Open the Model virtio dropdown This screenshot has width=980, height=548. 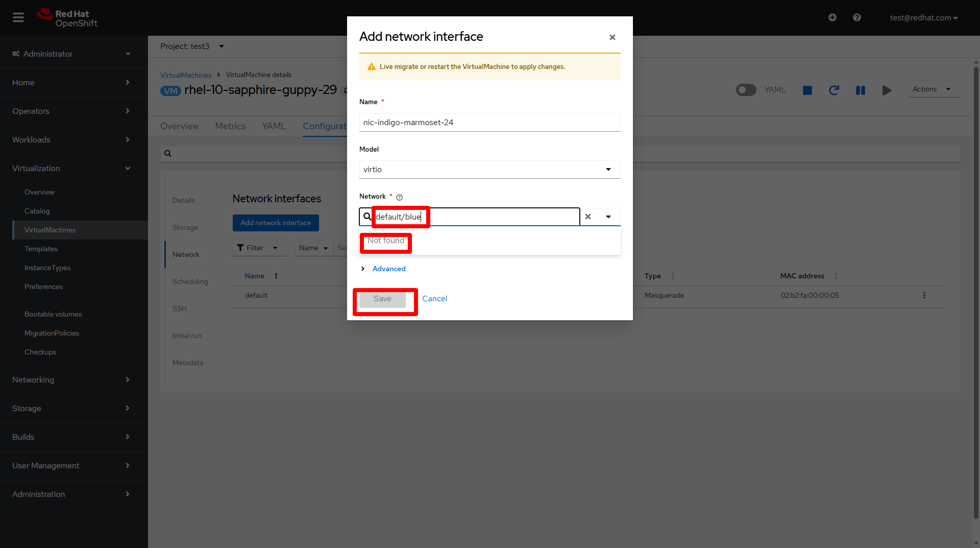click(489, 170)
